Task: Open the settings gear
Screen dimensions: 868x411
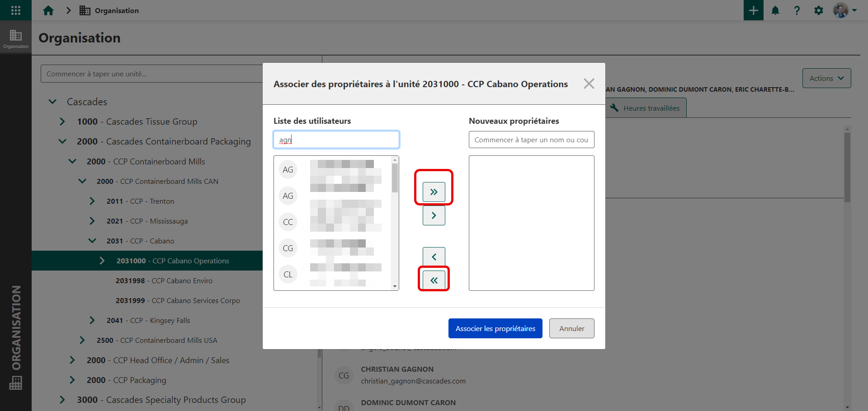Action: 819,10
